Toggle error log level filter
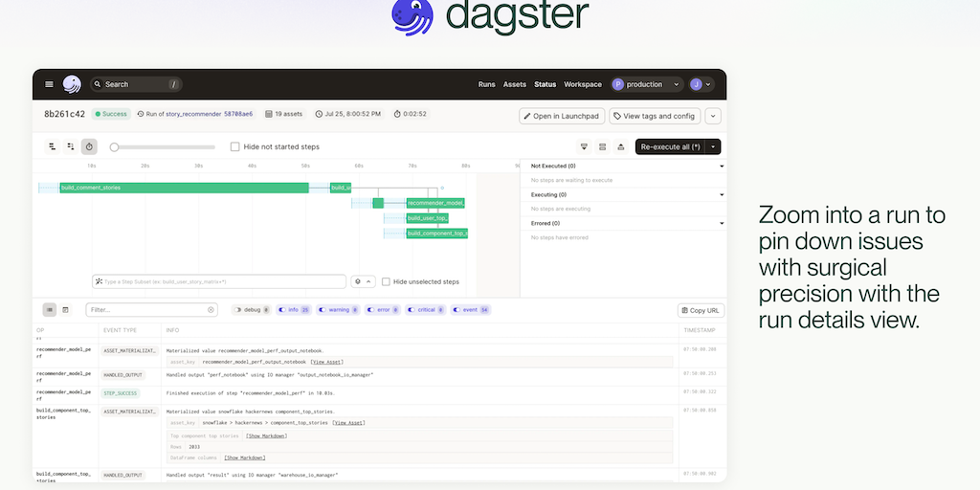 click(383, 310)
